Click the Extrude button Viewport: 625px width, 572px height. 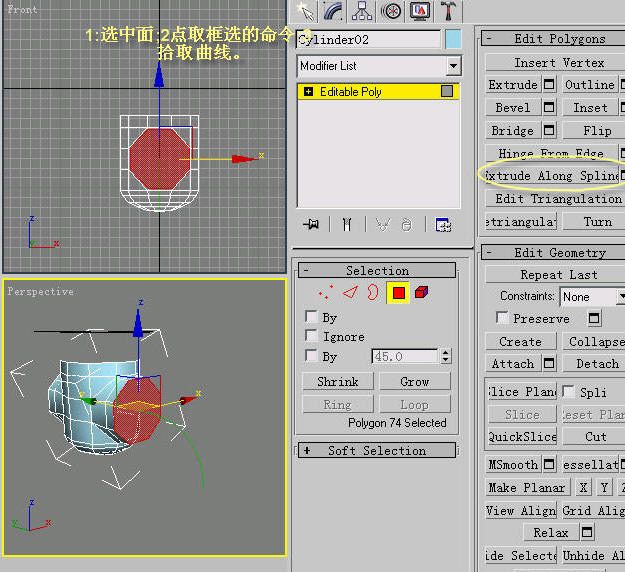pos(513,85)
